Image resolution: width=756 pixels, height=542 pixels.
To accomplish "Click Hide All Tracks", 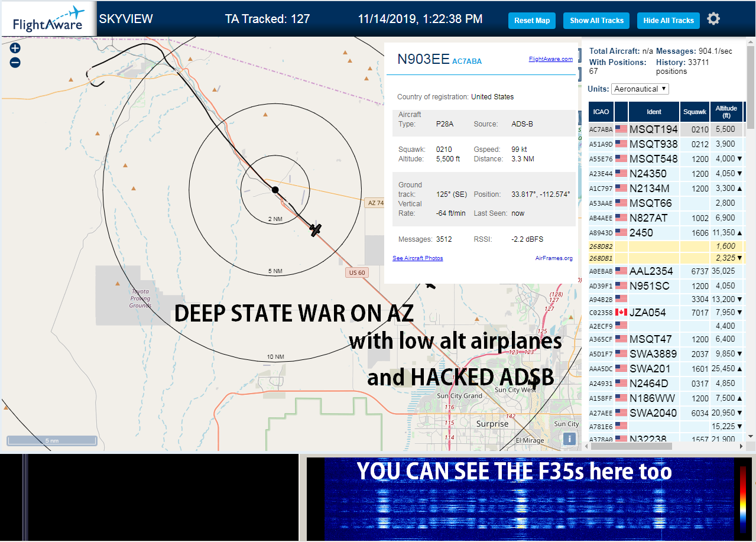I will (669, 20).
